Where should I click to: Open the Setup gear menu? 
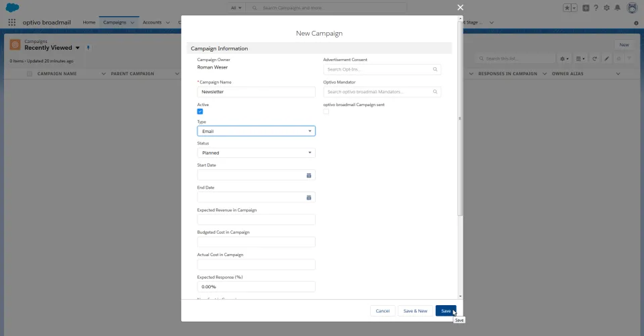tap(606, 8)
